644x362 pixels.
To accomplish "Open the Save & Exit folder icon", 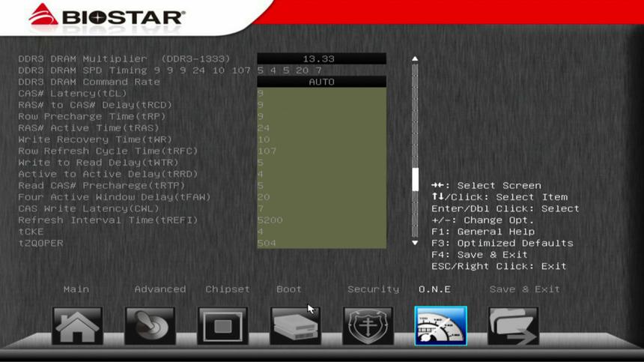I will point(514,326).
